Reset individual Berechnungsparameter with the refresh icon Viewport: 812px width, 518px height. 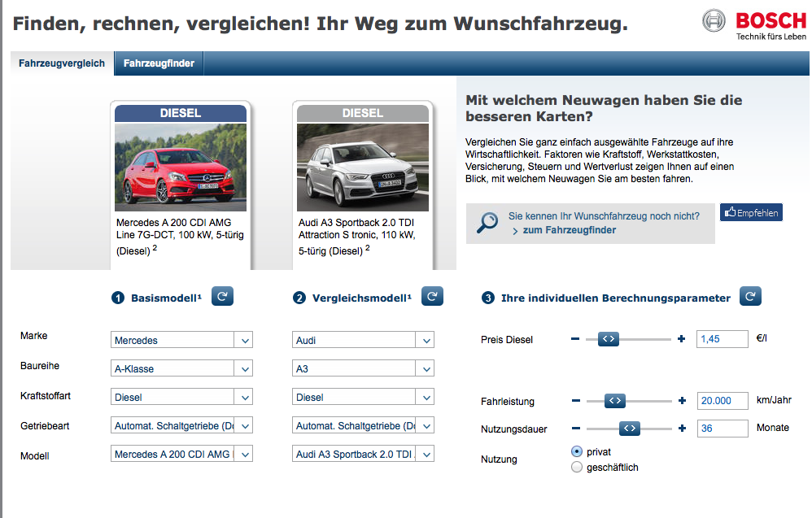(x=750, y=297)
